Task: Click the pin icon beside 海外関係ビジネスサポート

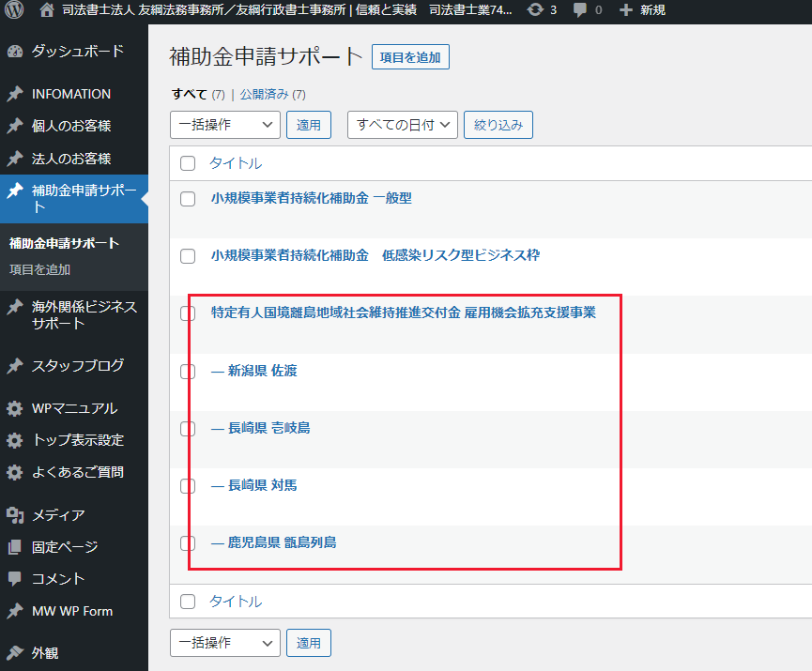Action: tap(15, 307)
